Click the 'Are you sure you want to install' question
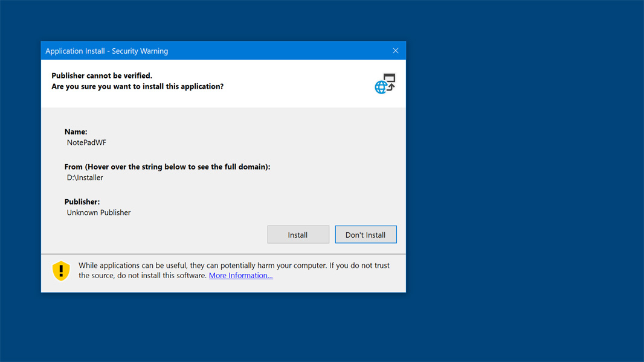Image resolution: width=644 pixels, height=362 pixels. tap(138, 86)
